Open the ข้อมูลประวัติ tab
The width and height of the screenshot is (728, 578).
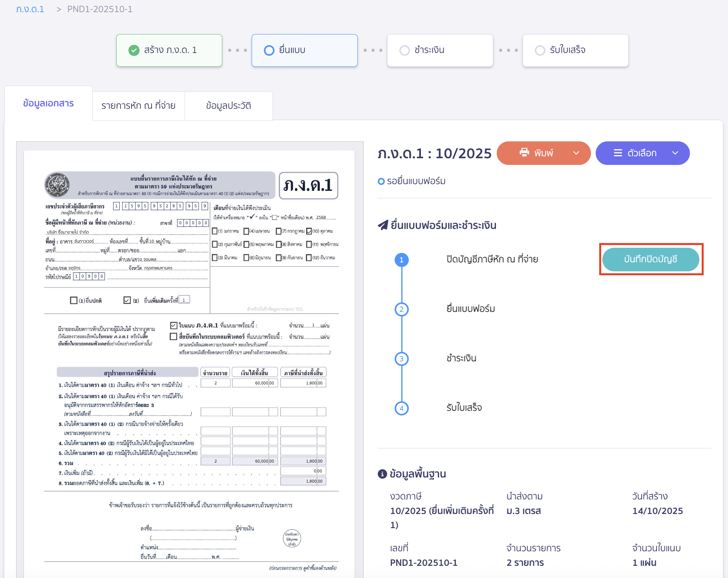(x=229, y=106)
